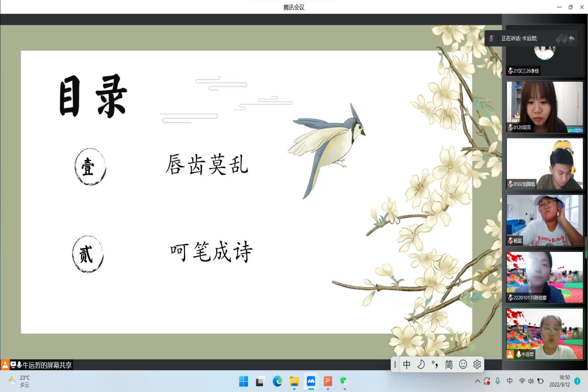The height and width of the screenshot is (392, 588).
Task: Select the 牛远哲 speaker video tile
Action: click(544, 334)
